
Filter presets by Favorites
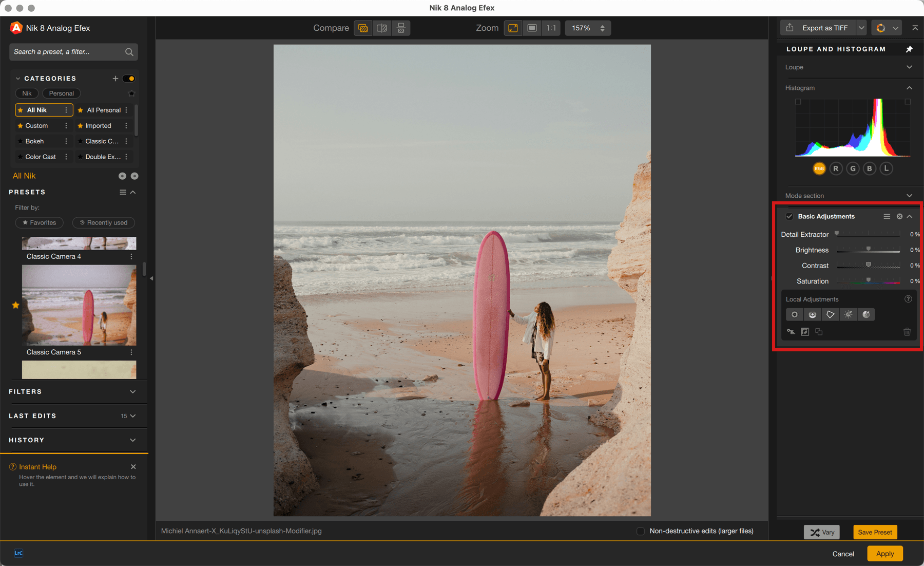coord(39,222)
